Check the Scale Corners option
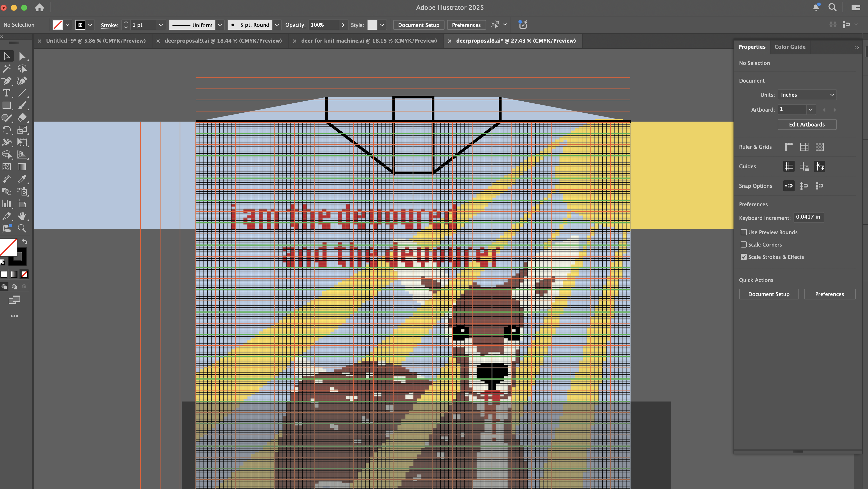The height and width of the screenshot is (489, 868). (743, 244)
